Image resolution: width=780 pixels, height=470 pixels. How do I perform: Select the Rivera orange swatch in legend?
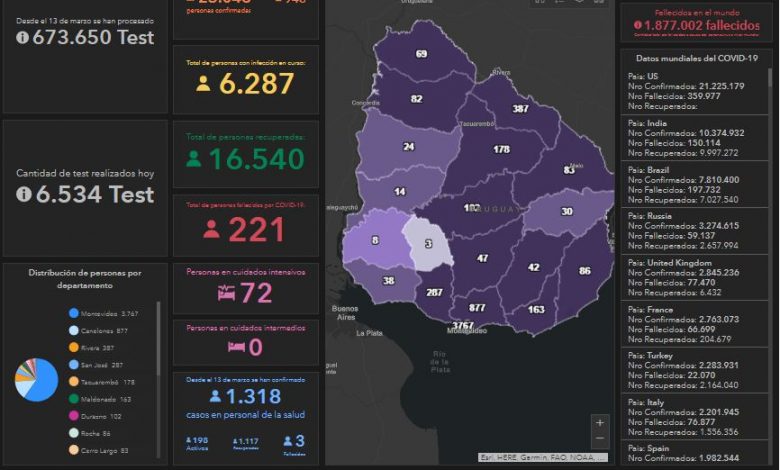click(73, 347)
